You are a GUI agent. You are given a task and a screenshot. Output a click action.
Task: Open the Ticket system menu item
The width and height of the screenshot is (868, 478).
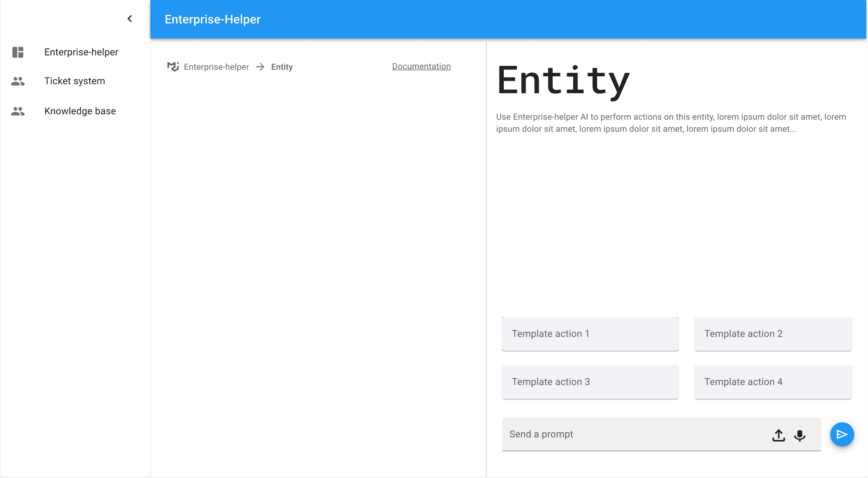coord(75,81)
